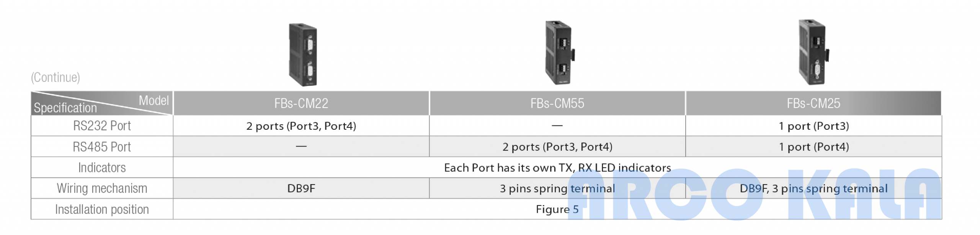This screenshot has height=235, width=980.
Task: Click the RS485 Port row label
Action: click(102, 147)
